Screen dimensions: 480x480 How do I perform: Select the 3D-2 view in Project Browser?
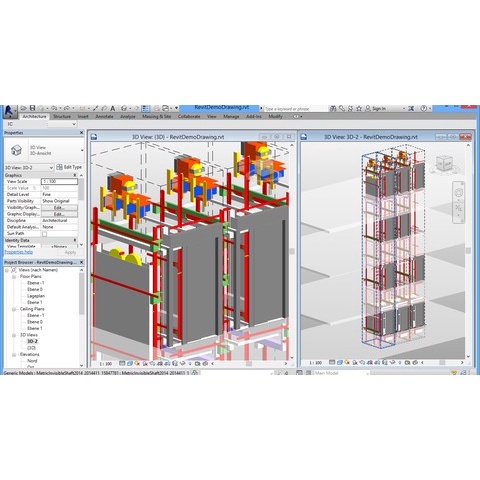coord(32,341)
